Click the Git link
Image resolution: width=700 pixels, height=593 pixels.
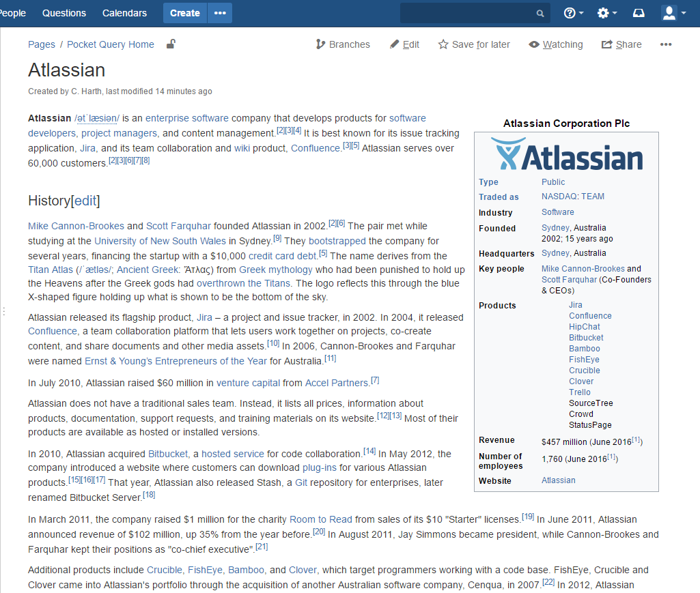pos(301,482)
